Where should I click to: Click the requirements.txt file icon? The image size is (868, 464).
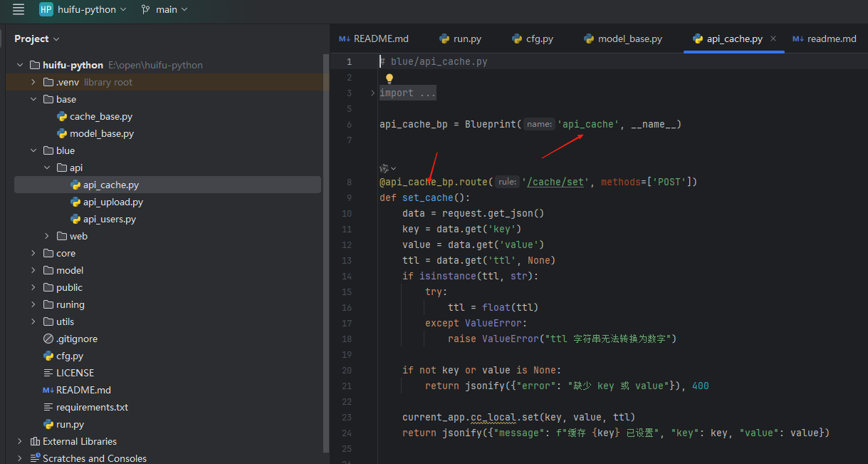48,407
